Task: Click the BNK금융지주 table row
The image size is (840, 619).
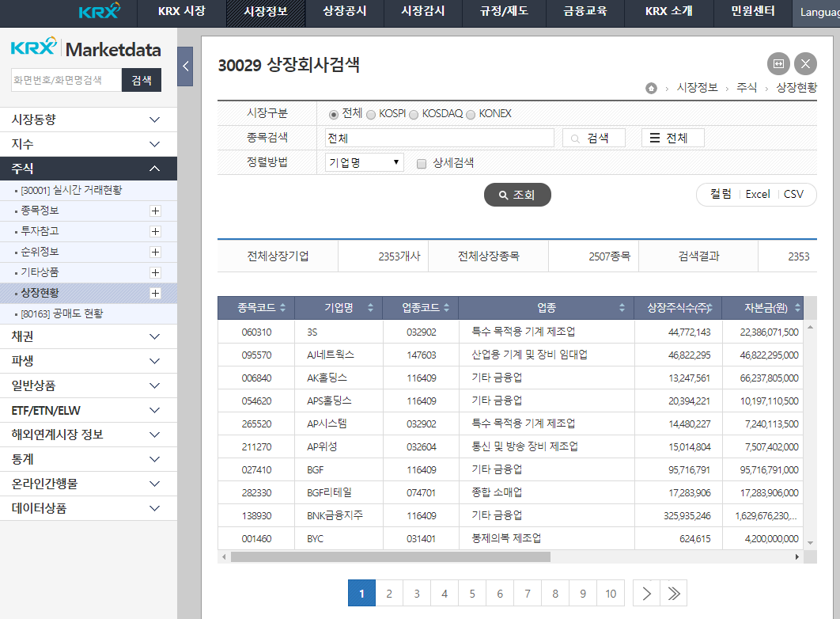Action: tap(510, 515)
